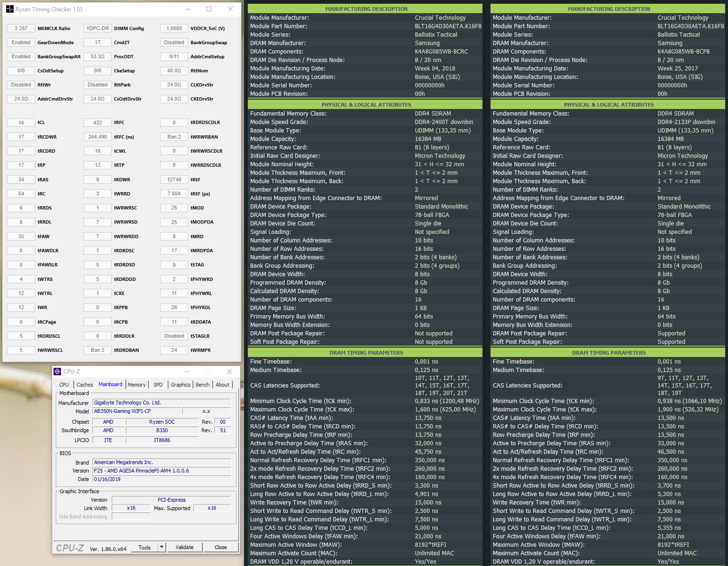
Task: Switch to the SPD tab in CPU-Z
Action: click(x=158, y=385)
